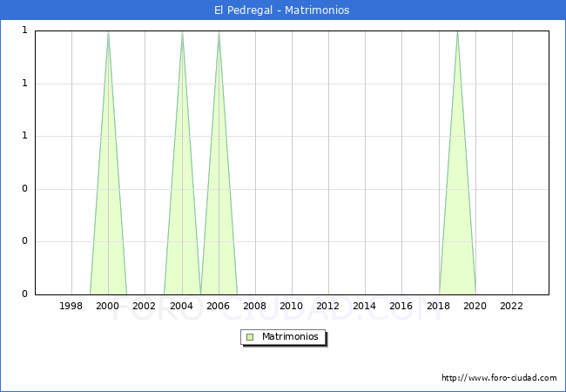Click the 2018 x-axis label
The height and width of the screenshot is (392, 566).
[439, 306]
